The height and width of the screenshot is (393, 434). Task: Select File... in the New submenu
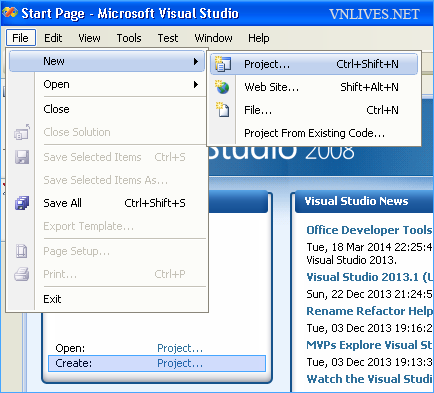click(x=314, y=110)
